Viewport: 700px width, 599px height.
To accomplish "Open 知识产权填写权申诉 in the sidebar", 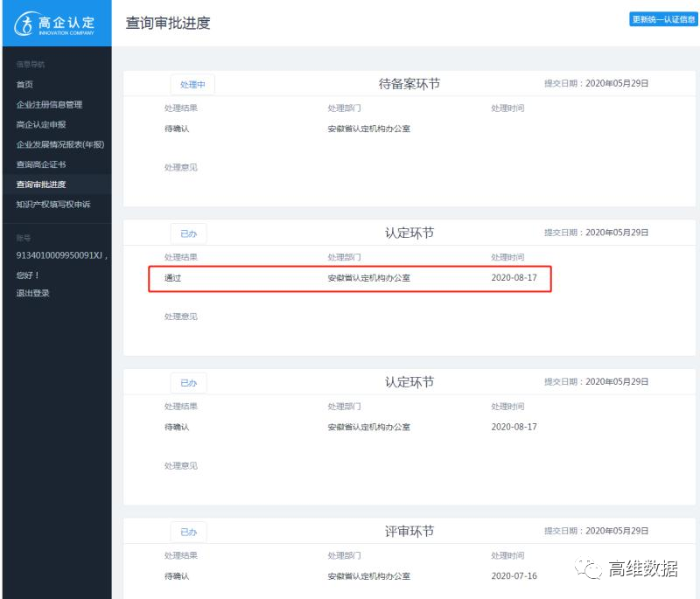I will click(x=52, y=205).
